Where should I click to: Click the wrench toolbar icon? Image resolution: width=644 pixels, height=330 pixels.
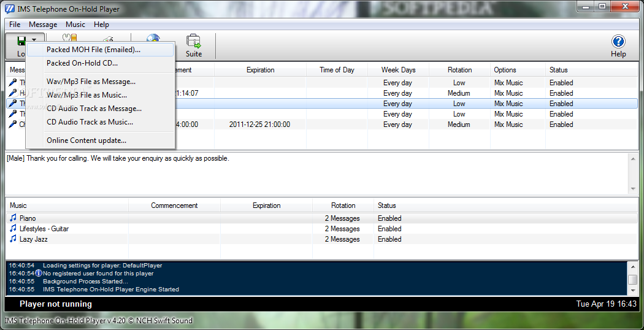pyautogui.click(x=69, y=39)
